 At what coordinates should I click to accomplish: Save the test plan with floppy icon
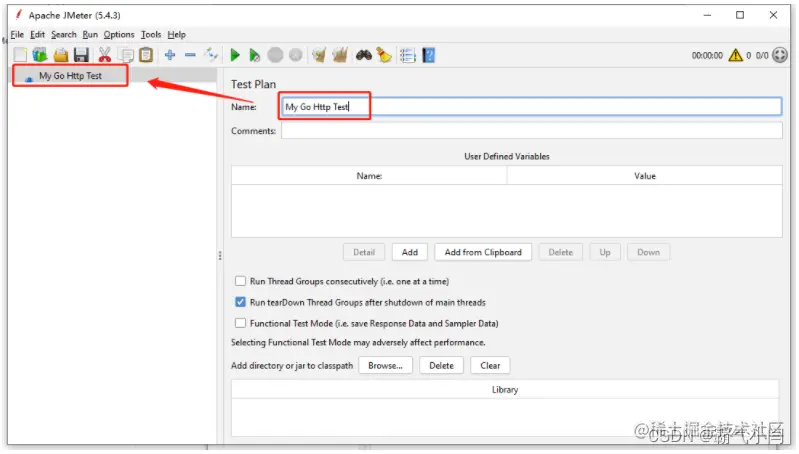[x=82, y=55]
